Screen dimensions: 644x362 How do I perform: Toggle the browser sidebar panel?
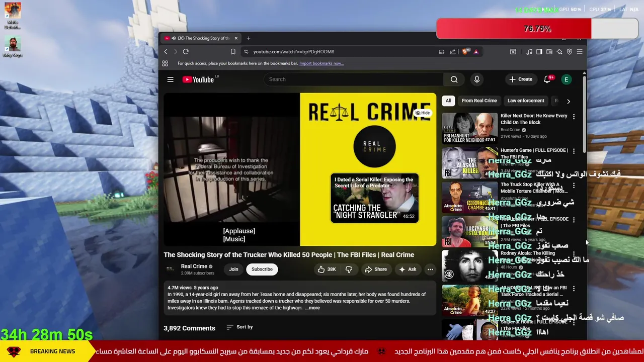[539, 52]
